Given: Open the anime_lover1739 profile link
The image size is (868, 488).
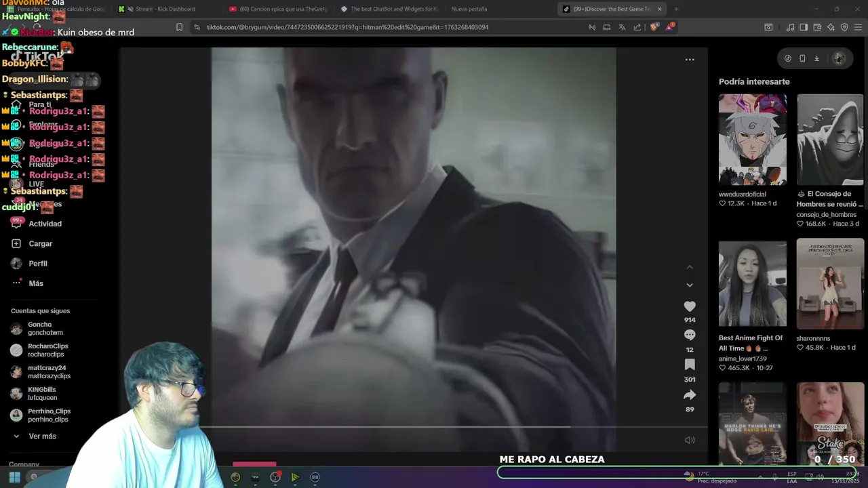Looking at the screenshot, I should pyautogui.click(x=743, y=359).
